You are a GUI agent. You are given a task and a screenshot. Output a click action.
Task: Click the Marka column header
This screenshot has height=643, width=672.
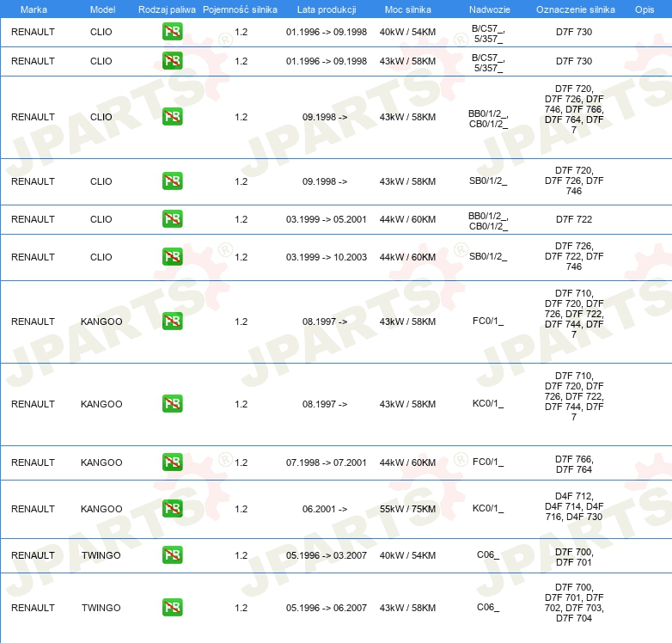[34, 9]
